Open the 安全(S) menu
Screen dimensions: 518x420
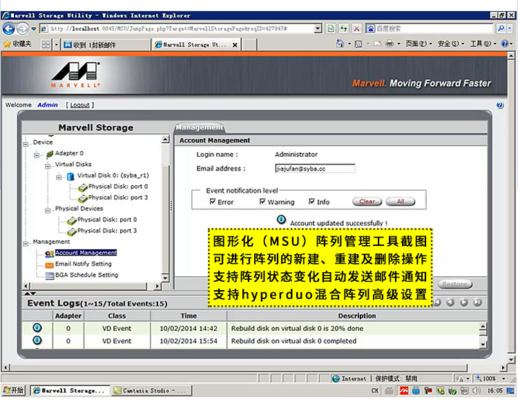pyautogui.click(x=451, y=44)
